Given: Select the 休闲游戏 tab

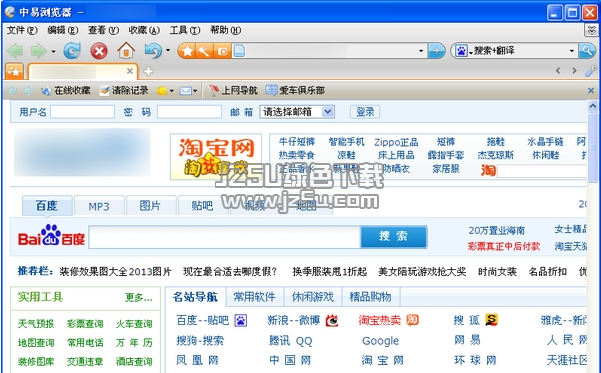Looking at the screenshot, I should pyautogui.click(x=313, y=297).
